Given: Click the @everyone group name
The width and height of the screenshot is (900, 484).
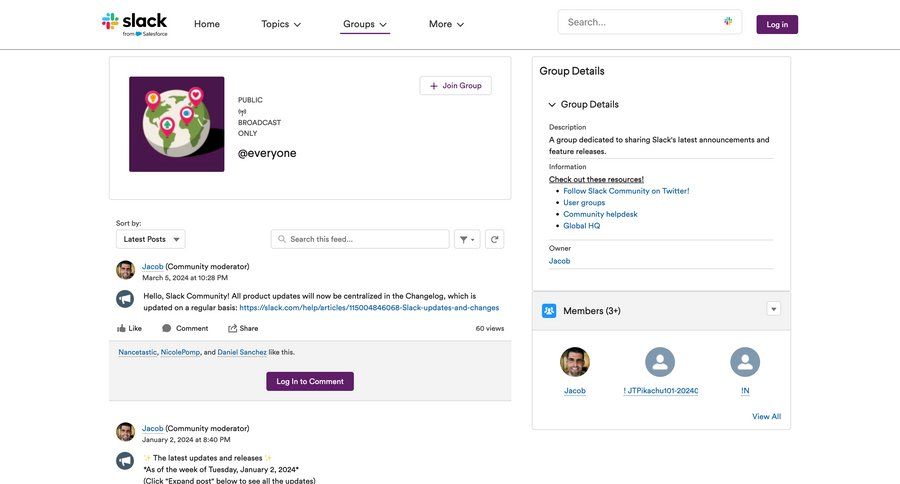Looking at the screenshot, I should (267, 153).
